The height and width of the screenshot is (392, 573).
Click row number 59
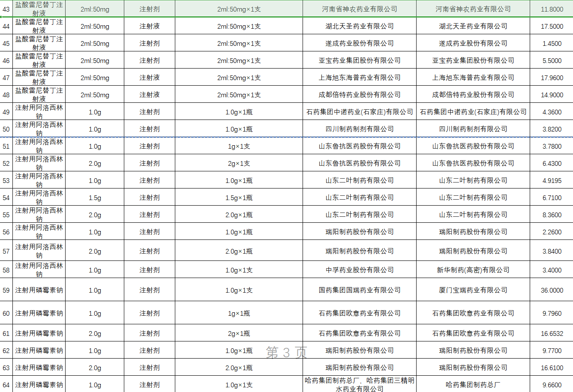click(6, 290)
